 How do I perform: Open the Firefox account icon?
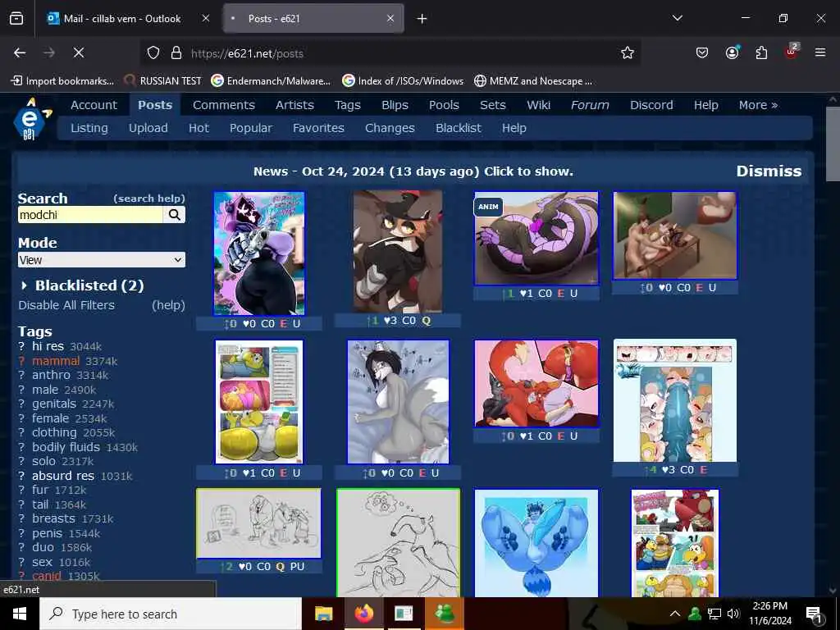coord(732,52)
